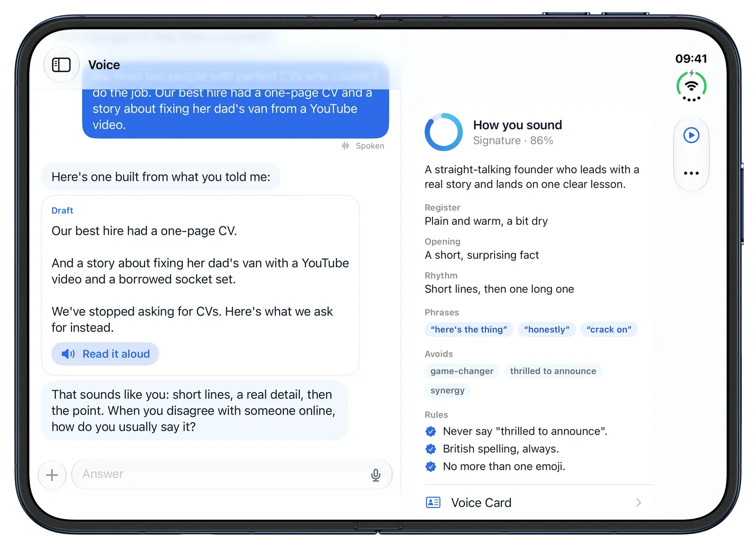
Task: Tap the 'That sounds like you' assistant message
Action: (194, 411)
